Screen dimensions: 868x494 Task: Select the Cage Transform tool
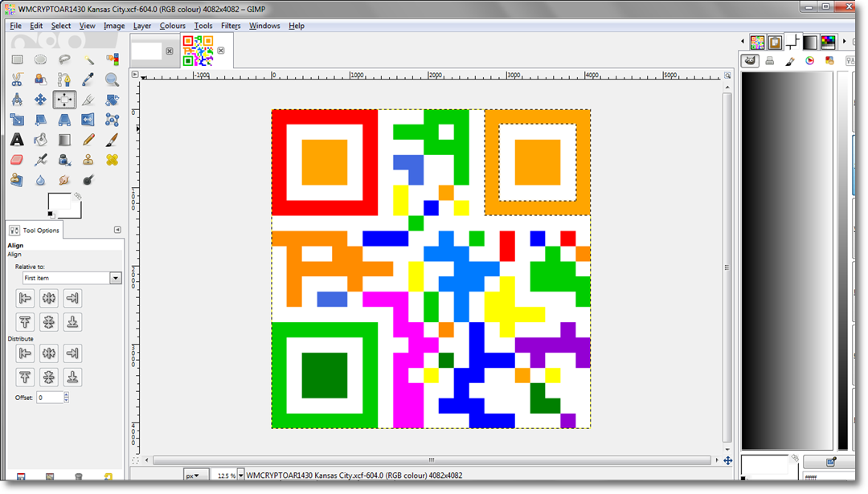coord(112,120)
